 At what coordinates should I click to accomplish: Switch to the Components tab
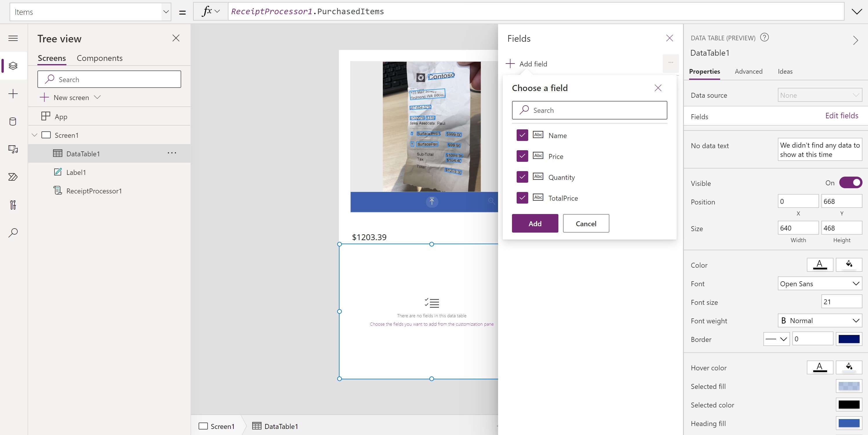click(99, 58)
